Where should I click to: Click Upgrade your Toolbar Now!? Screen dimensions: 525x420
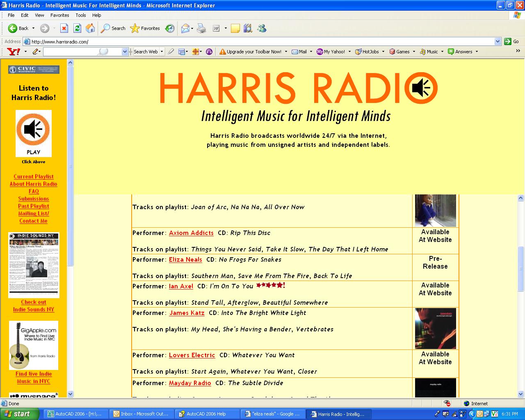click(251, 52)
